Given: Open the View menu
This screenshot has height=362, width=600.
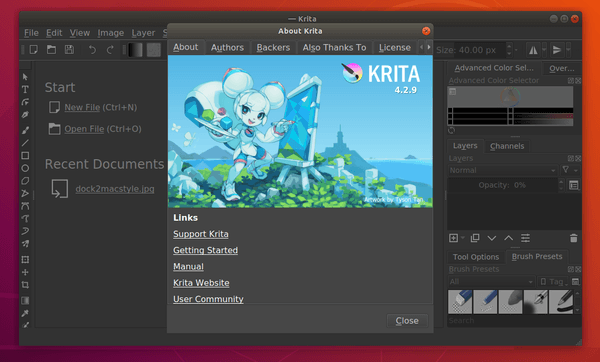Looking at the screenshot, I should coord(80,33).
